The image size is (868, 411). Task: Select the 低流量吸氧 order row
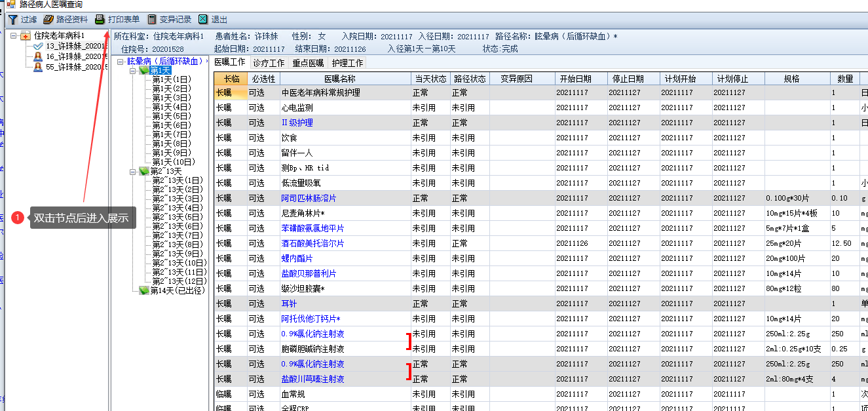pos(541,183)
